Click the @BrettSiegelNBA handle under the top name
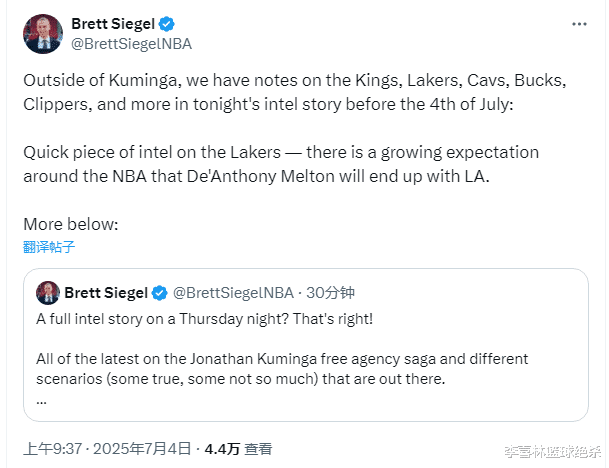Screen dimensions: 609x468 click(131, 43)
